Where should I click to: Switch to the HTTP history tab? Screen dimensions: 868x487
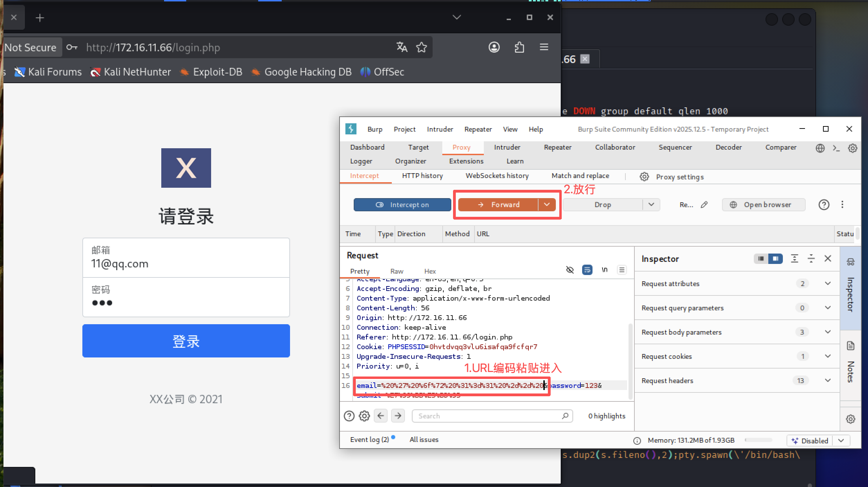[422, 176]
